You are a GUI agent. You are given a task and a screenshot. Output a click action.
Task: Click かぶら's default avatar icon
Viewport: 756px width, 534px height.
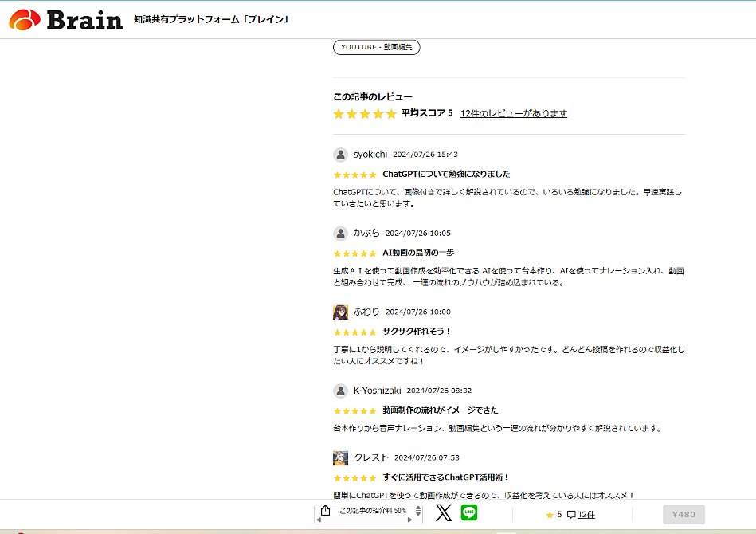pyautogui.click(x=340, y=234)
